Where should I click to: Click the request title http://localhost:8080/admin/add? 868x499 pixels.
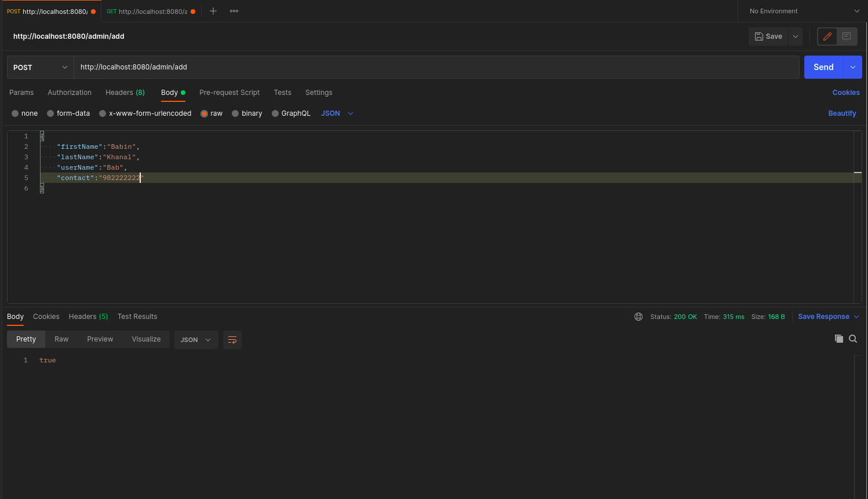point(69,36)
